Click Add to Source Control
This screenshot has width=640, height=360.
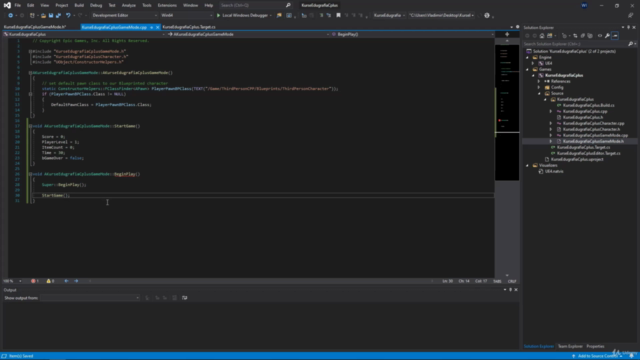point(598,356)
